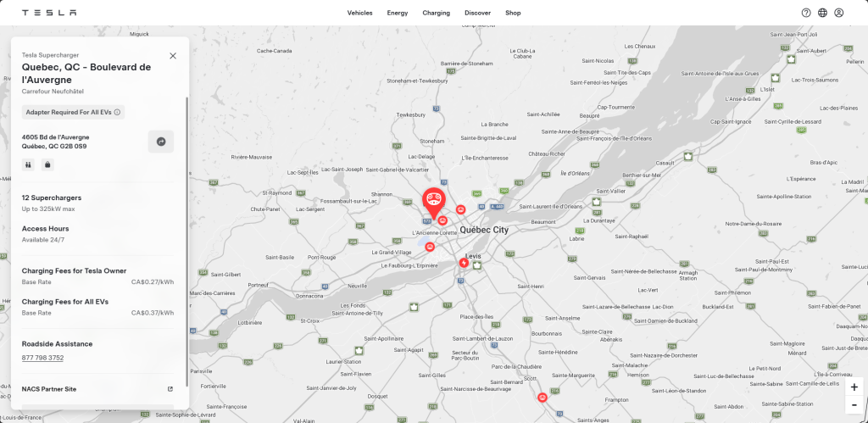Screen dimensions: 868x423
Task: Open the Vehicles menu
Action: tap(359, 13)
